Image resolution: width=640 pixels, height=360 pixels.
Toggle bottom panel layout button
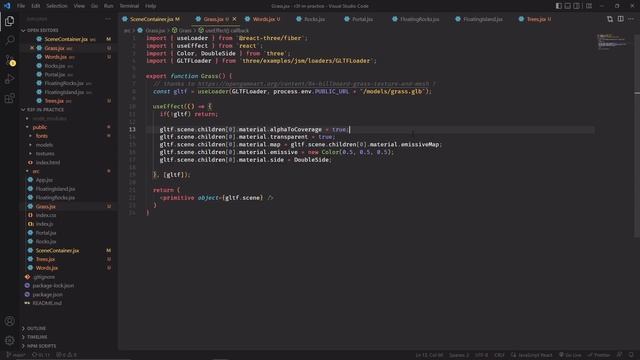pyautogui.click(x=567, y=6)
